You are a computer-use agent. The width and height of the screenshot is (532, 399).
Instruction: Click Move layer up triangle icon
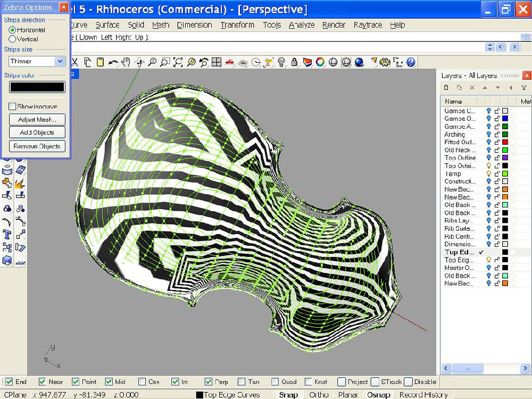point(485,88)
